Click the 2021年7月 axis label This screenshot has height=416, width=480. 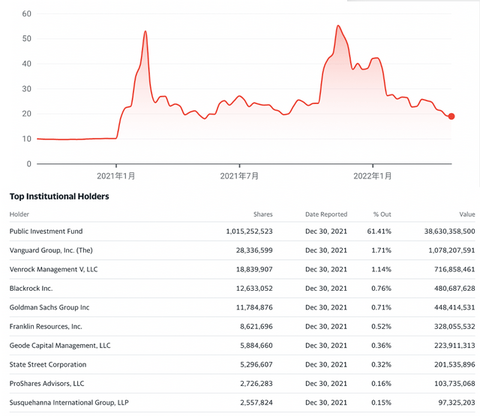239,176
